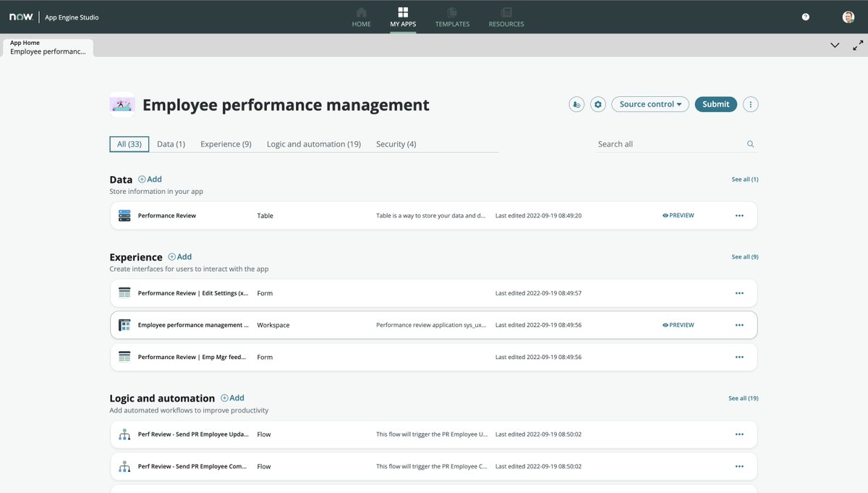The height and width of the screenshot is (493, 868).
Task: Click 'Performance review application sys_ux' description
Action: pos(431,325)
